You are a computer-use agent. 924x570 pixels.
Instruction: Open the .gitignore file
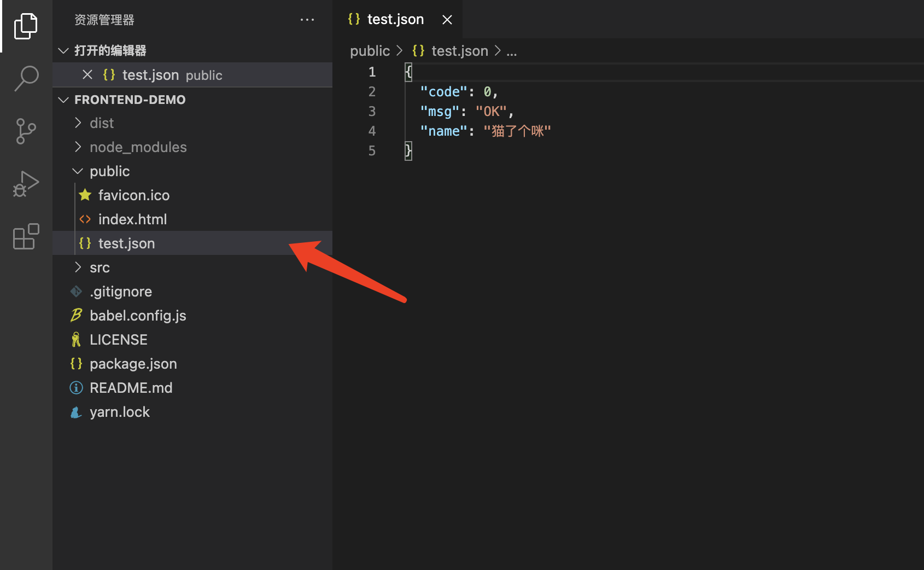[x=192, y=292]
